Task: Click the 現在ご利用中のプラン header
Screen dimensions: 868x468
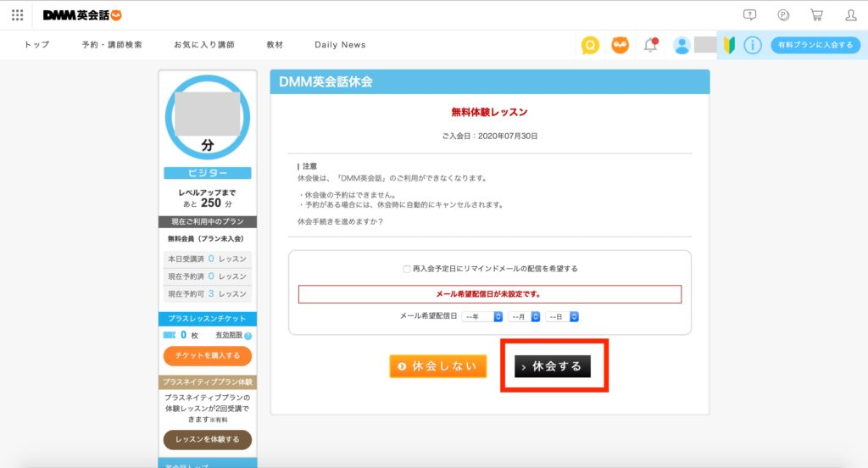Action: pyautogui.click(x=208, y=221)
